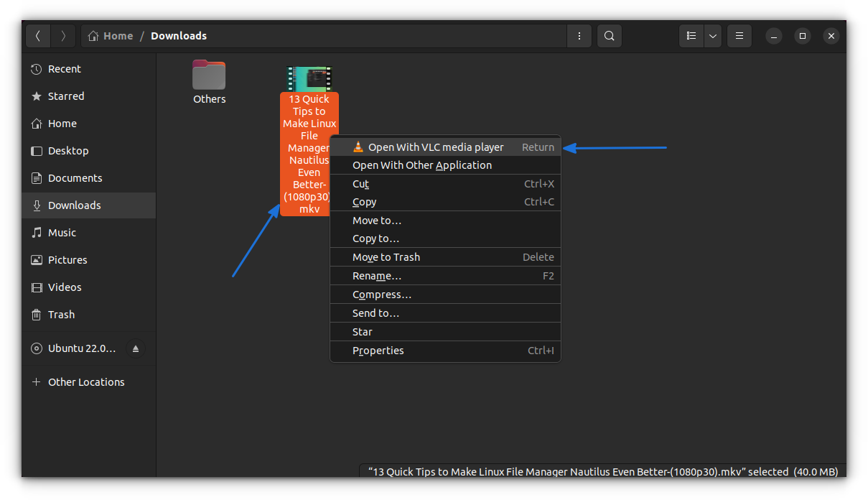Select Open With Other Application
Image resolution: width=868 pixels, height=500 pixels.
click(422, 165)
